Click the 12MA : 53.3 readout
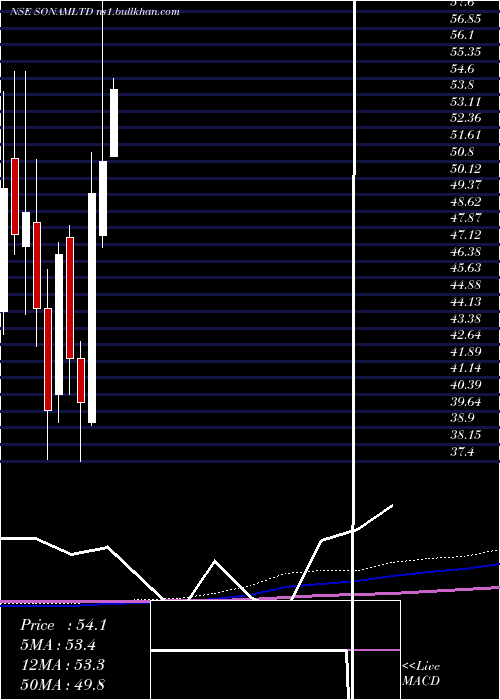 click(62, 665)
